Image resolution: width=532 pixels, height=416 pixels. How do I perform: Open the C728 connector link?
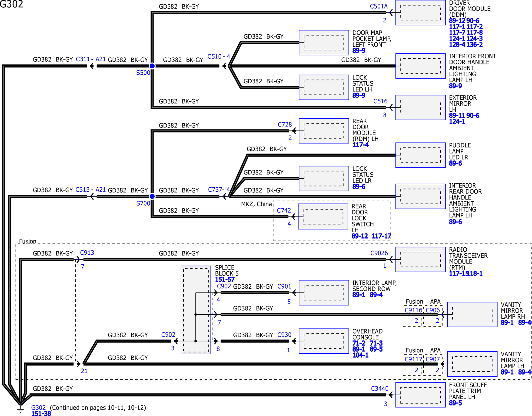pyautogui.click(x=285, y=125)
